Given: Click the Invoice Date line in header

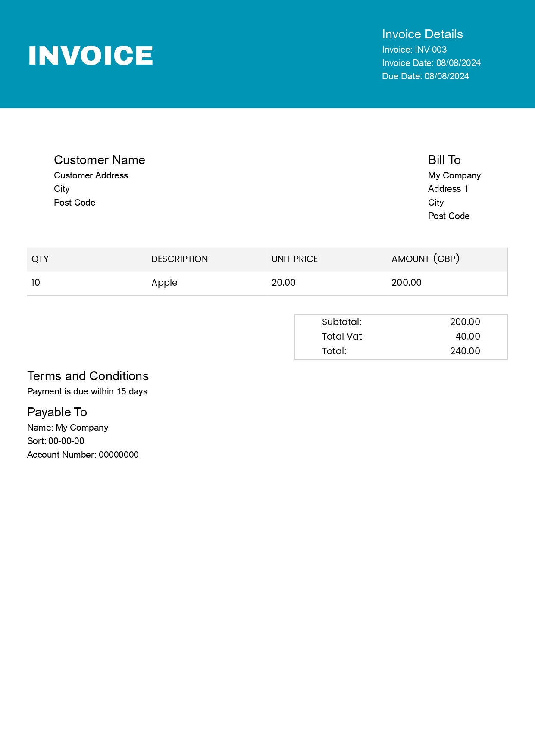Looking at the screenshot, I should (431, 63).
